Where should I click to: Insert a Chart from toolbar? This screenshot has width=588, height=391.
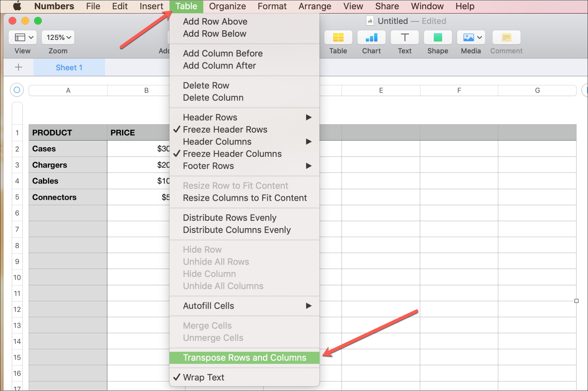point(371,38)
